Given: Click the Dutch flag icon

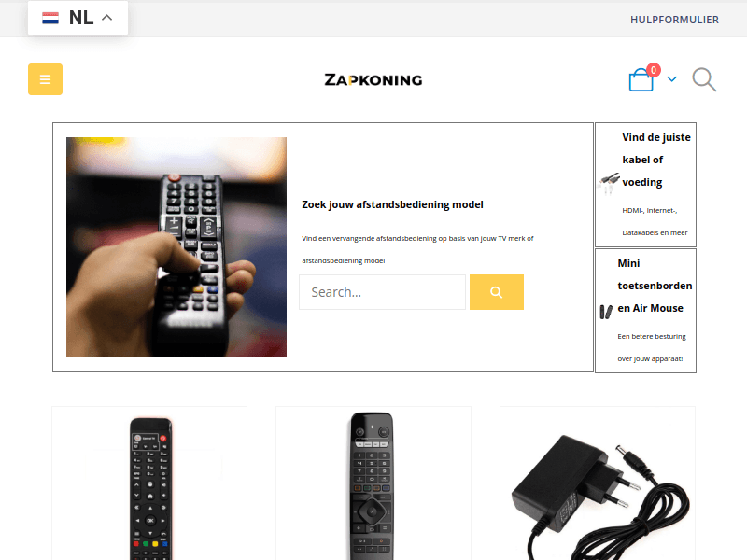Looking at the screenshot, I should [x=50, y=18].
